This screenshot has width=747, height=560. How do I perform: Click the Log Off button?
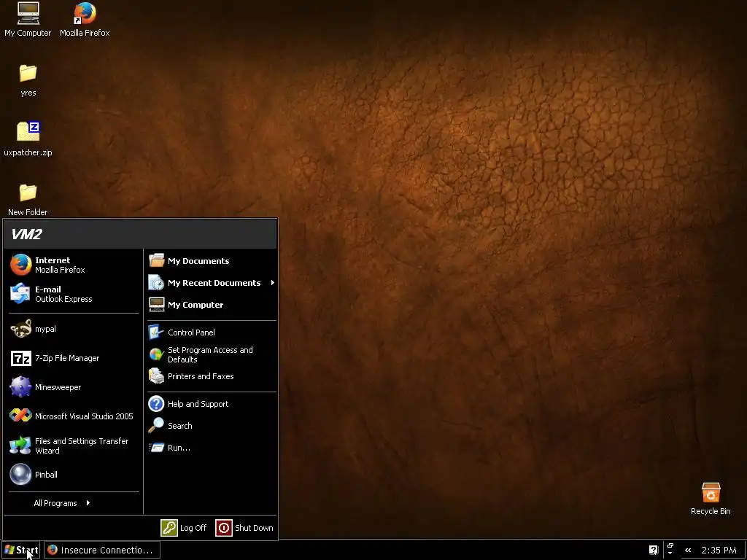point(184,528)
